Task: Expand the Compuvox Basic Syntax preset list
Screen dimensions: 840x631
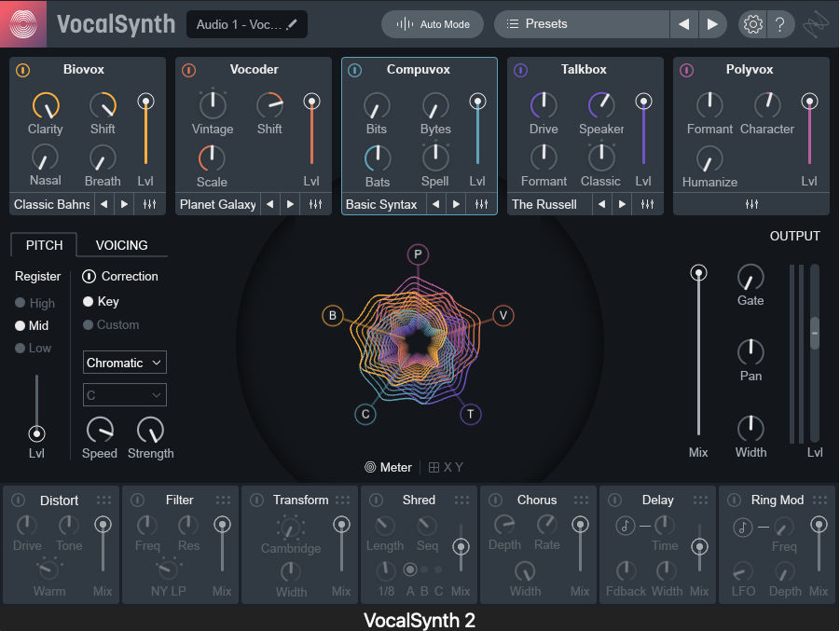Action: [382, 204]
